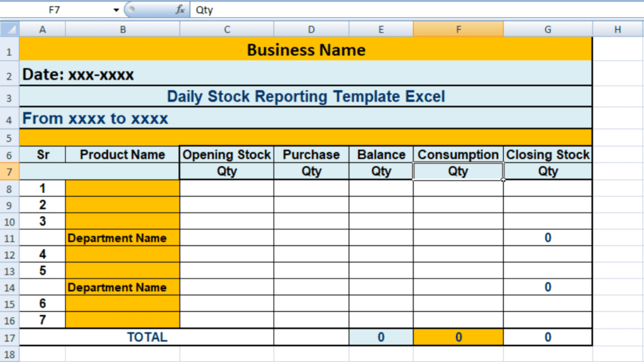Select the Business Name title cell

pyautogui.click(x=307, y=50)
